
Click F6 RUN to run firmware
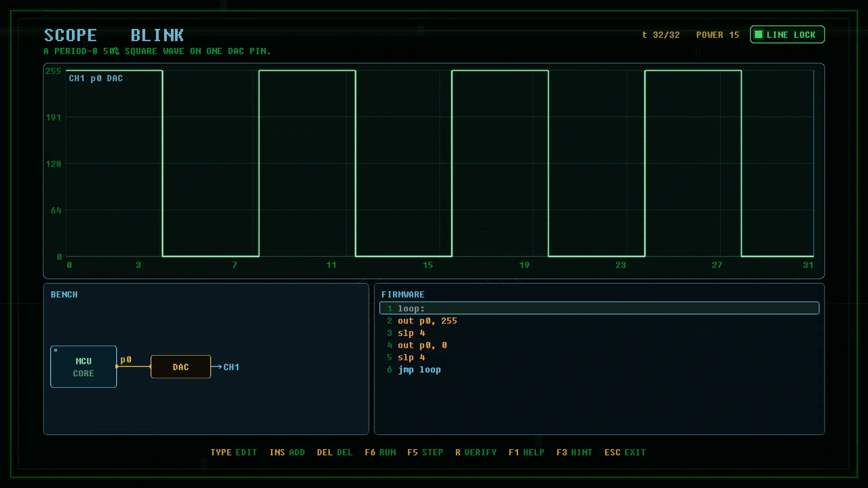[x=380, y=452]
